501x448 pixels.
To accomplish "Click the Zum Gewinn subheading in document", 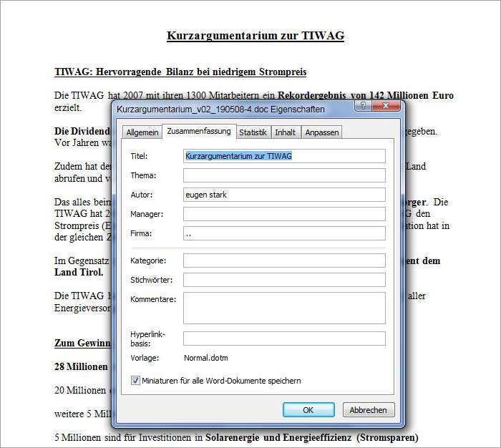I will (x=82, y=343).
